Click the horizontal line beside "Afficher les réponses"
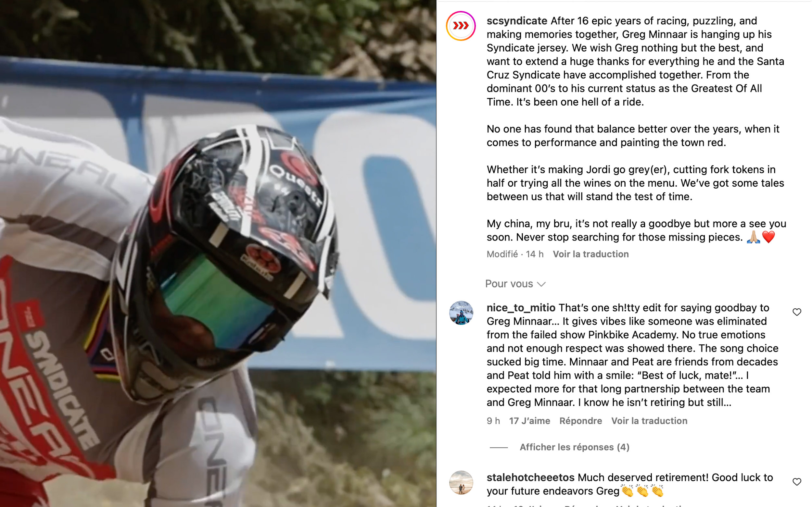Image resolution: width=812 pixels, height=507 pixels. coord(499,447)
